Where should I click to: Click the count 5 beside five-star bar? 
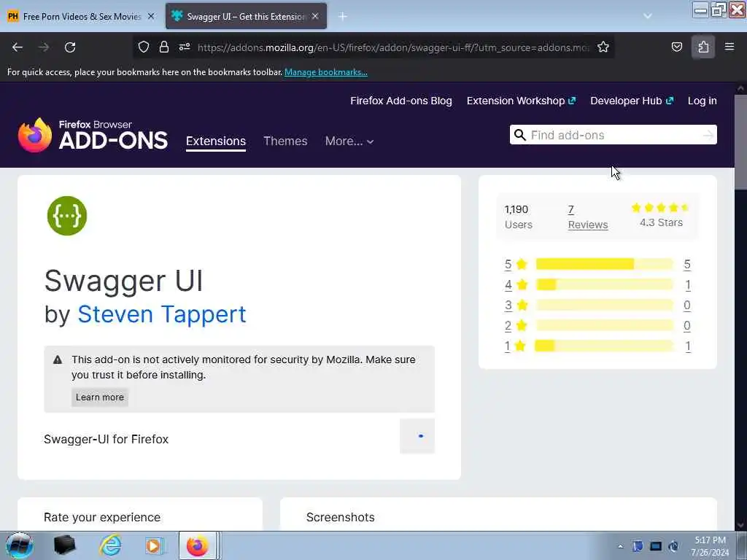coord(687,264)
